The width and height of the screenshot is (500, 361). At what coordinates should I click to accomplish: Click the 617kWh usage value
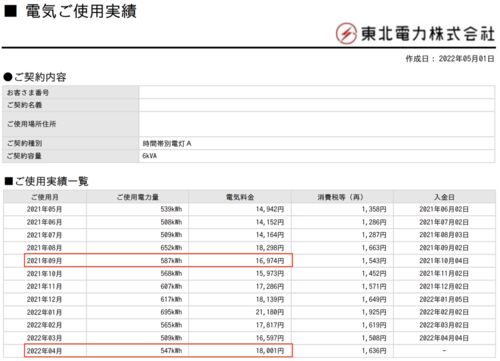tap(171, 299)
